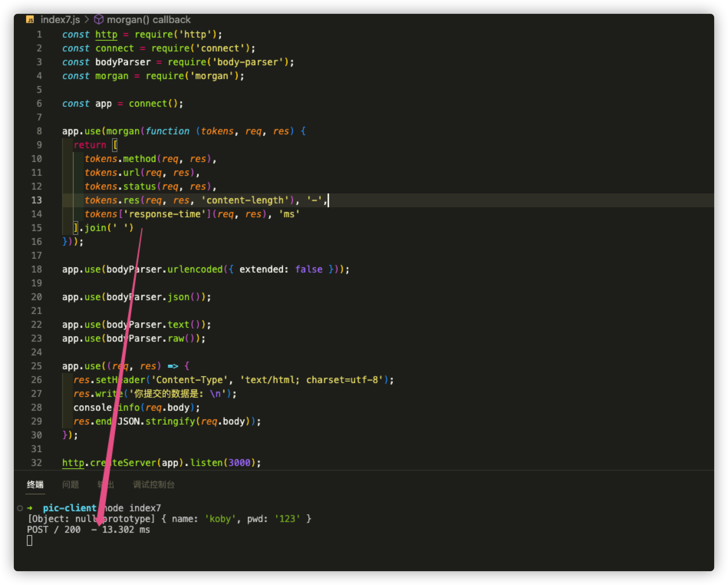Screen dimensions: 728x585
Task: Switch to the 终端 terminal tab
Action: click(x=35, y=484)
